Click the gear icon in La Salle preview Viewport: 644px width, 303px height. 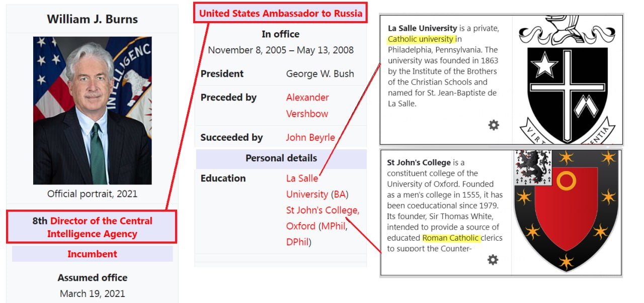pos(494,125)
